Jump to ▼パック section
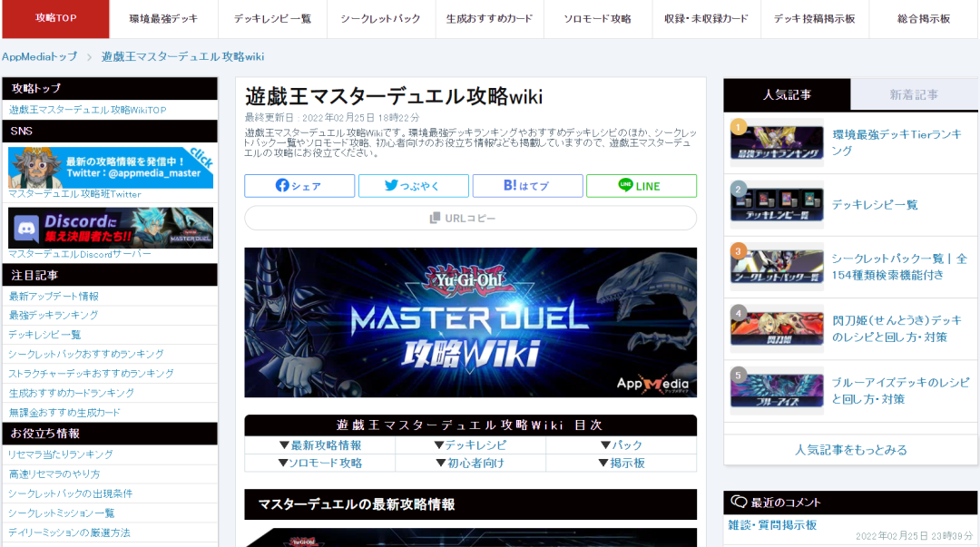This screenshot has width=980, height=547. tap(622, 445)
